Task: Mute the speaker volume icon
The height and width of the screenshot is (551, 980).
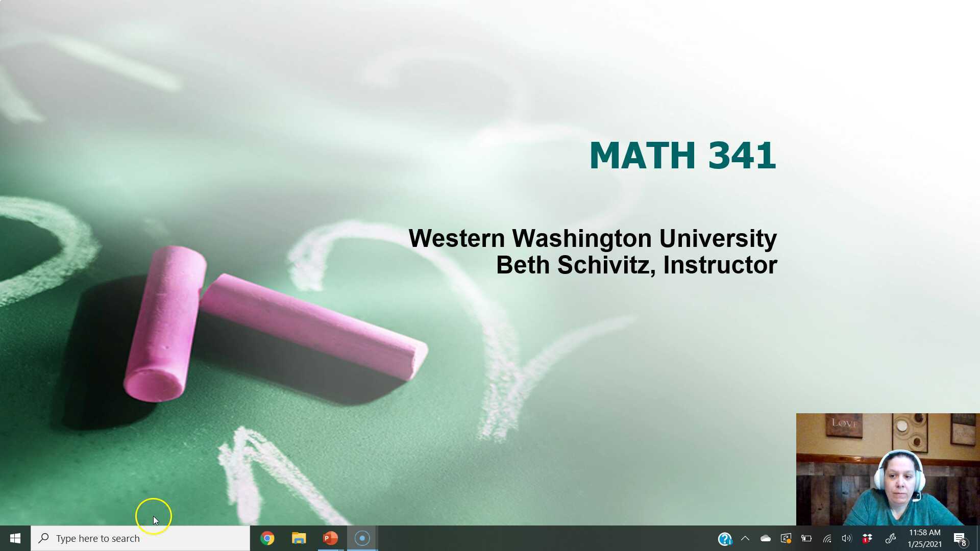Action: pyautogui.click(x=846, y=538)
